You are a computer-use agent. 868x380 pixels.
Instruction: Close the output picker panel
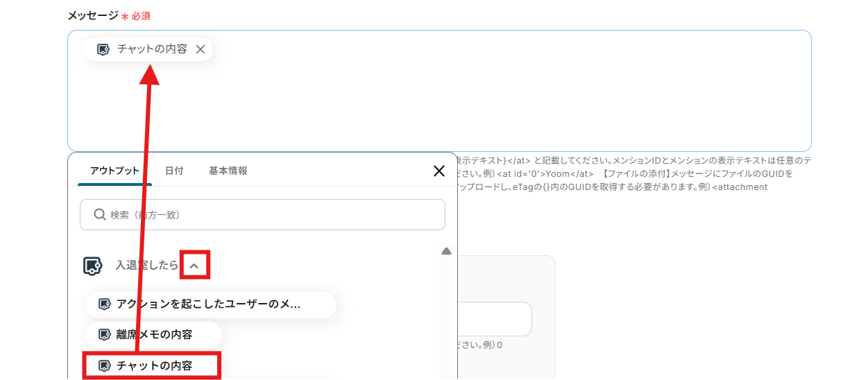(x=439, y=171)
